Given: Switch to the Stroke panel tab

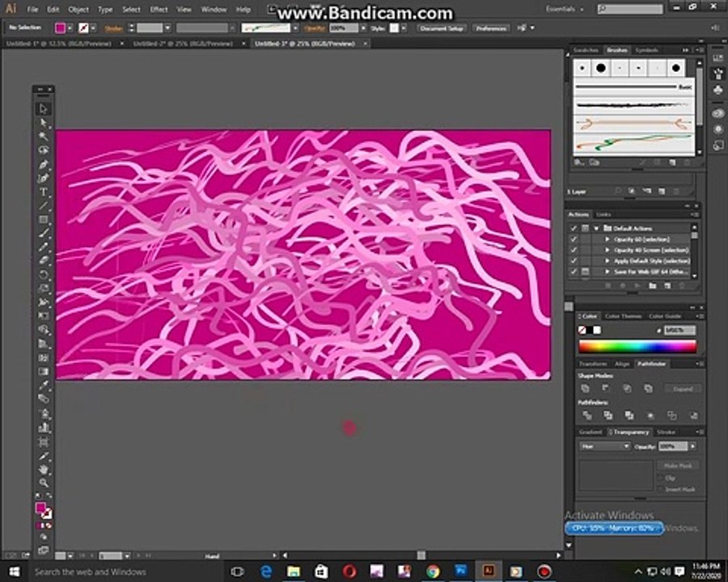Looking at the screenshot, I should click(x=666, y=432).
